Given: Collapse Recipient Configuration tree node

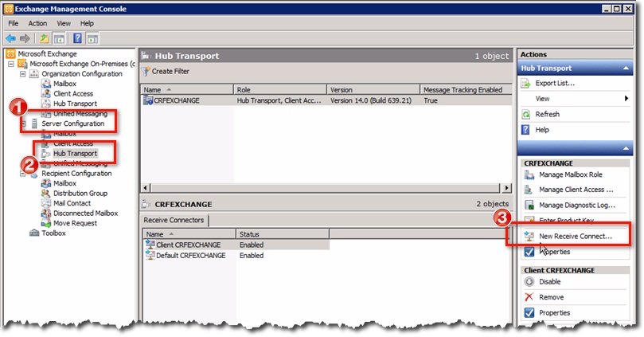Looking at the screenshot, I should 23,174.
